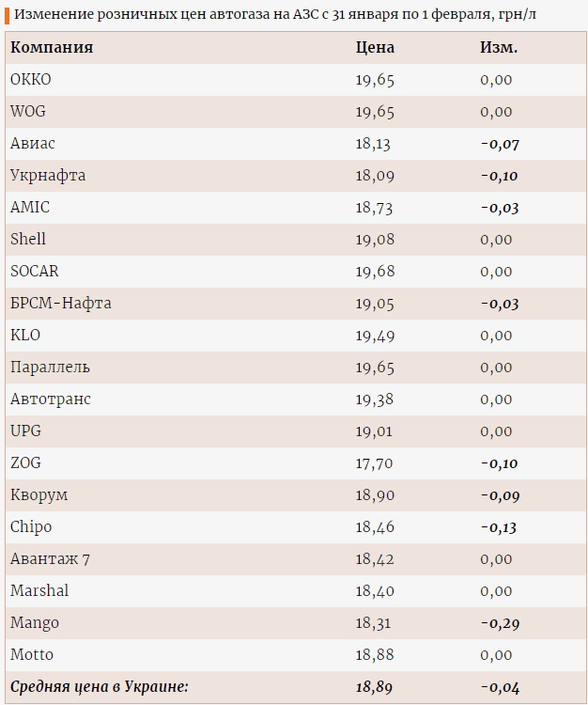Click the 'Цена' column header
588x705 pixels.
tap(375, 47)
